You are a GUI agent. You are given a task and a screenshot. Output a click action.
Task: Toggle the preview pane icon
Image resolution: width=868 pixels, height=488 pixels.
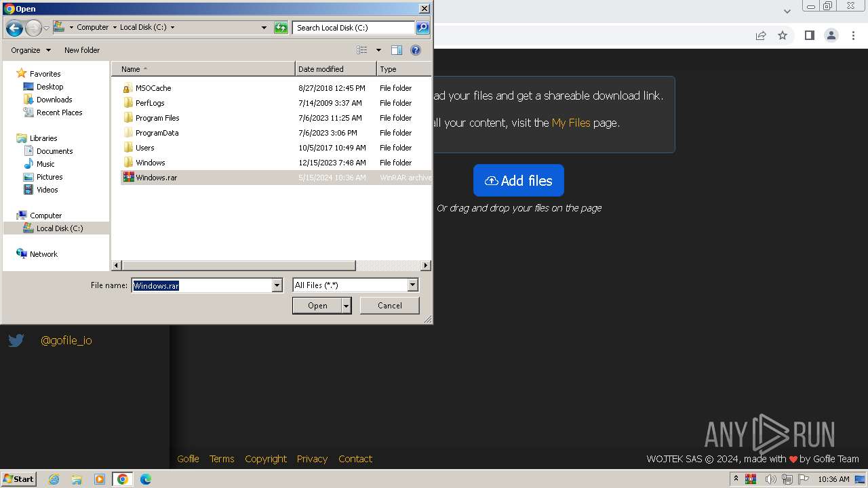tap(397, 50)
